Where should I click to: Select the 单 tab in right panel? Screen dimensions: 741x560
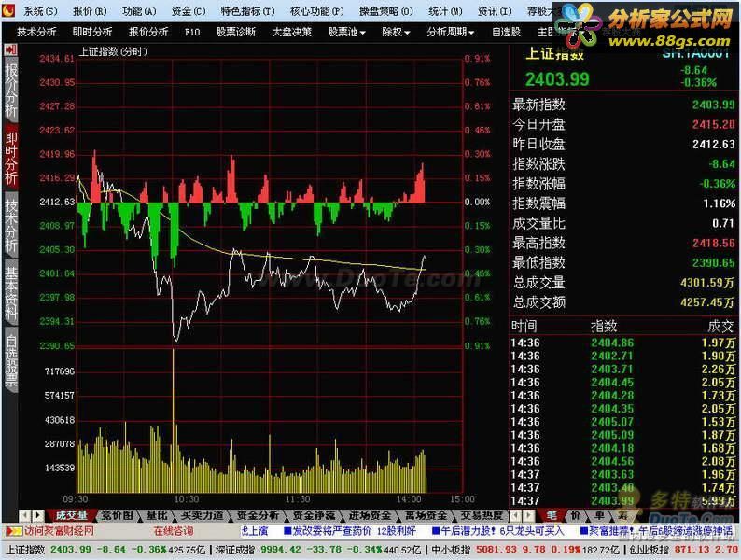[599, 515]
